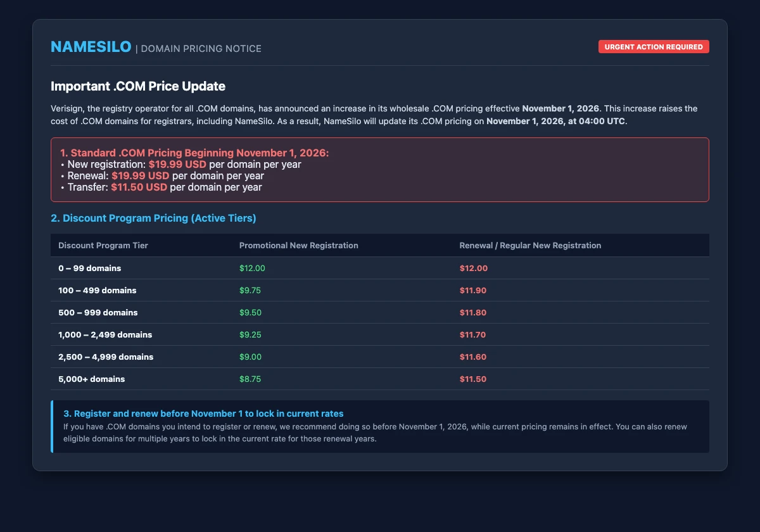Click the 'Important .COM Price Update' heading
This screenshot has height=532, width=760.
138,85
